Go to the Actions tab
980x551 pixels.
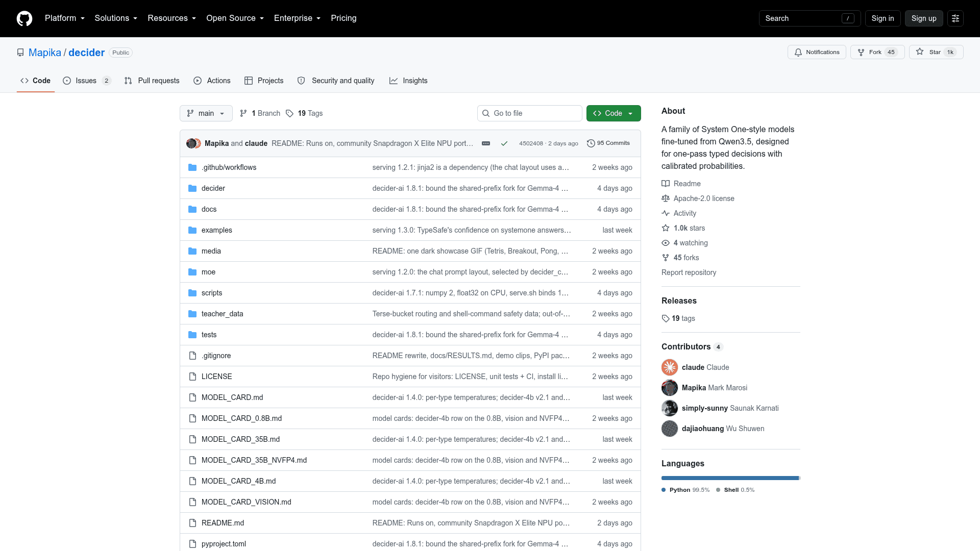[x=212, y=81]
